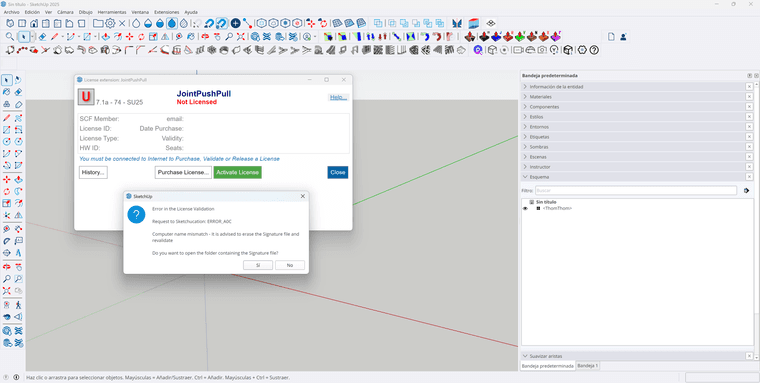Switch to Bandeja 1 tab
The image size is (760, 383).
pyautogui.click(x=587, y=366)
